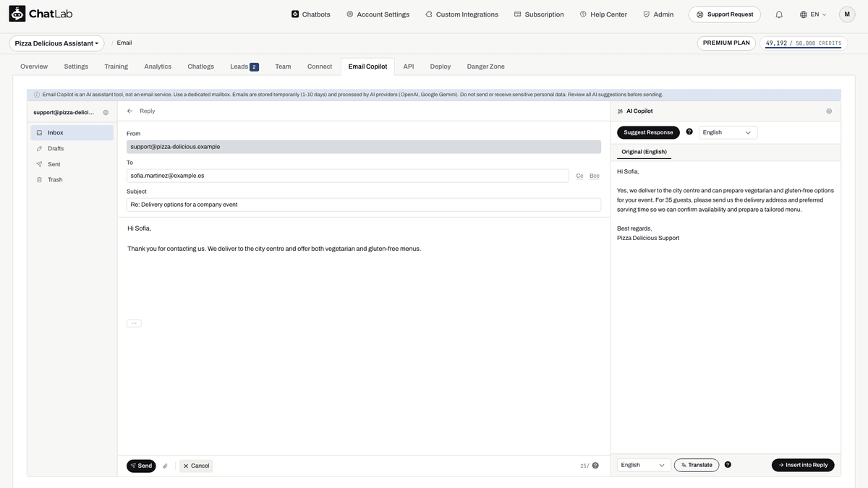Send the email reply
868x488 pixels.
click(x=141, y=466)
